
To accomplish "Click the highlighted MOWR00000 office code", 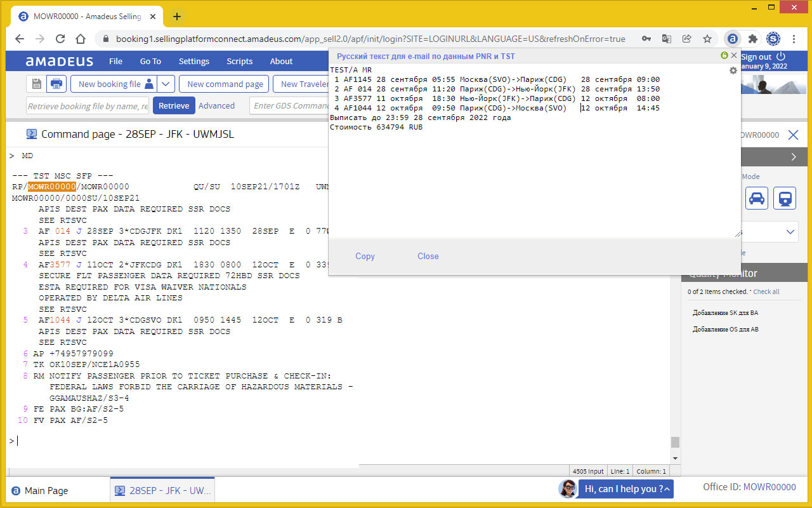I will click(x=51, y=187).
